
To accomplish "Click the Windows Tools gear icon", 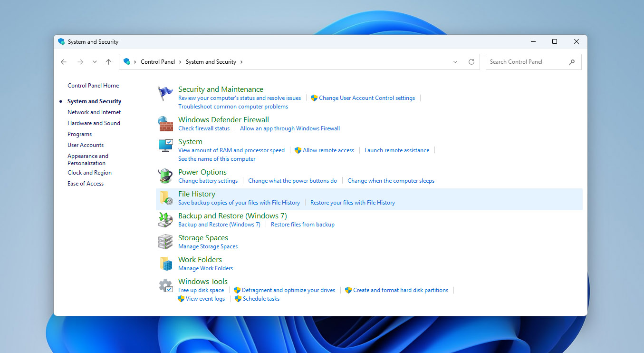I will point(165,285).
